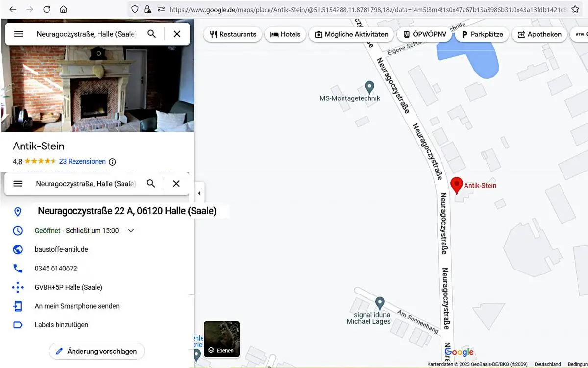Clear search with X in bar over the photo
The width and height of the screenshot is (588, 368).
(177, 34)
